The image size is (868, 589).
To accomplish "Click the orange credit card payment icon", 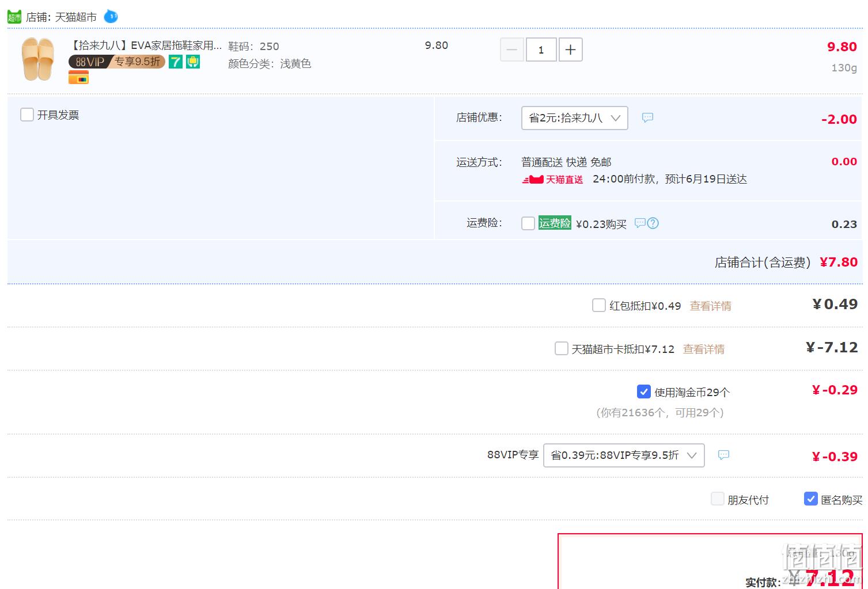I will (78, 77).
